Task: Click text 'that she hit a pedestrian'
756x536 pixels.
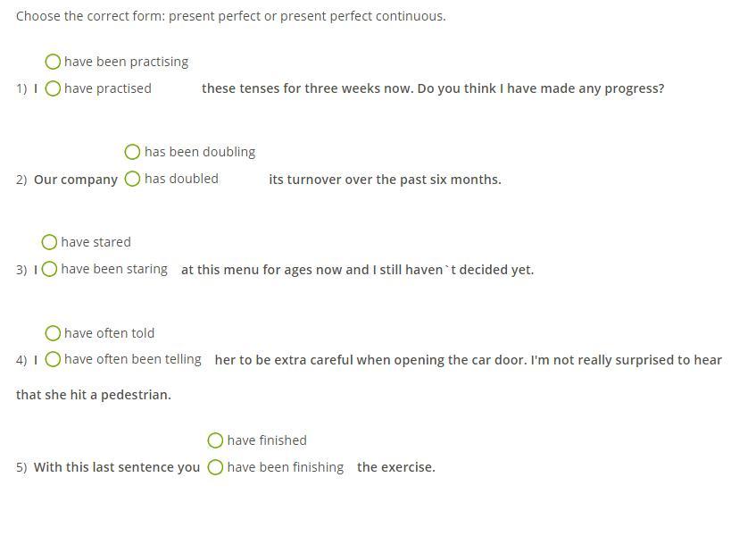Action: 94,395
